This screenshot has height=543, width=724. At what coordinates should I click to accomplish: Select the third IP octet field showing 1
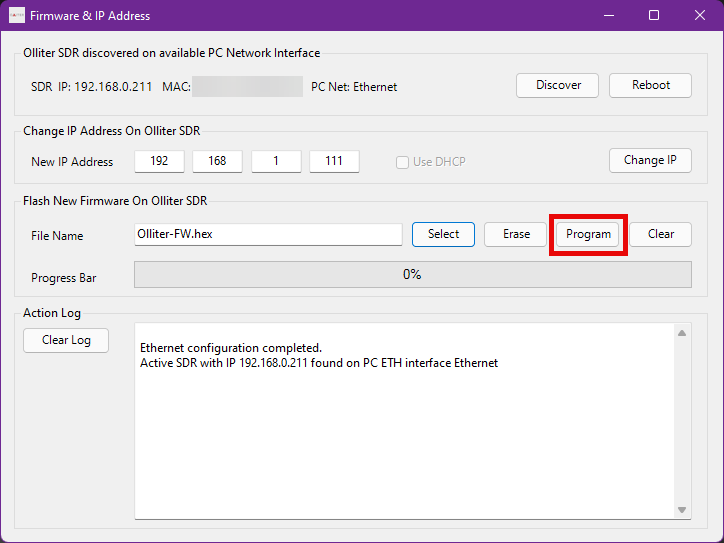pos(276,161)
